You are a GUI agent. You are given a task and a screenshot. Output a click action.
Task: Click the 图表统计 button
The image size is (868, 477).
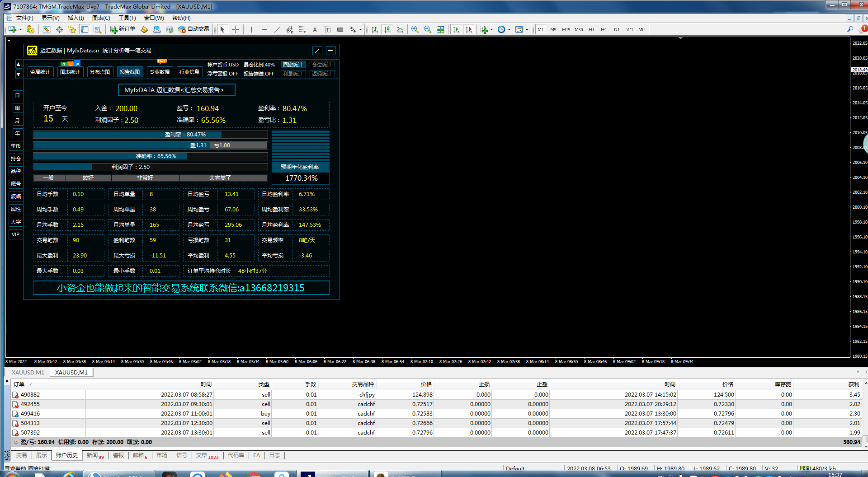[x=70, y=72]
